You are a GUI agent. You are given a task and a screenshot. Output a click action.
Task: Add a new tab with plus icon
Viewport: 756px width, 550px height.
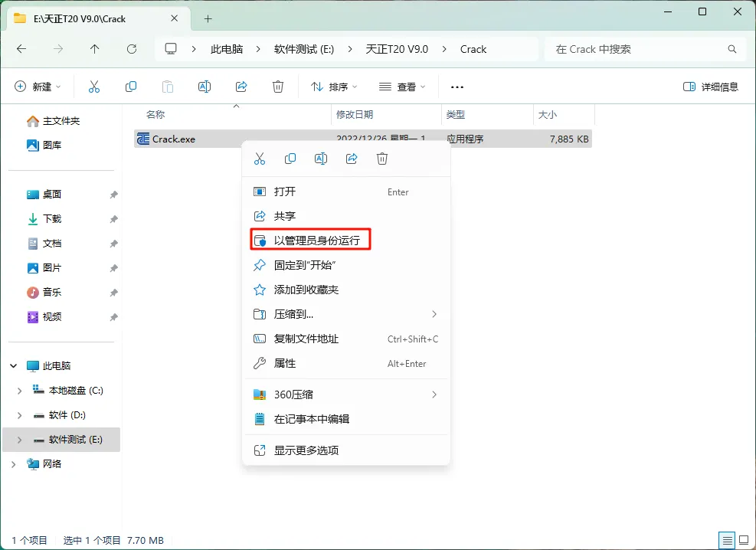[208, 19]
